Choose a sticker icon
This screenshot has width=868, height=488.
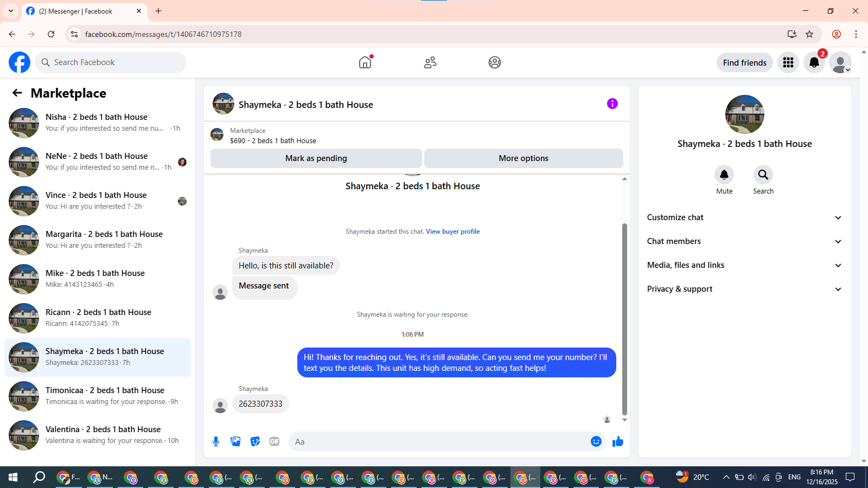[255, 441]
